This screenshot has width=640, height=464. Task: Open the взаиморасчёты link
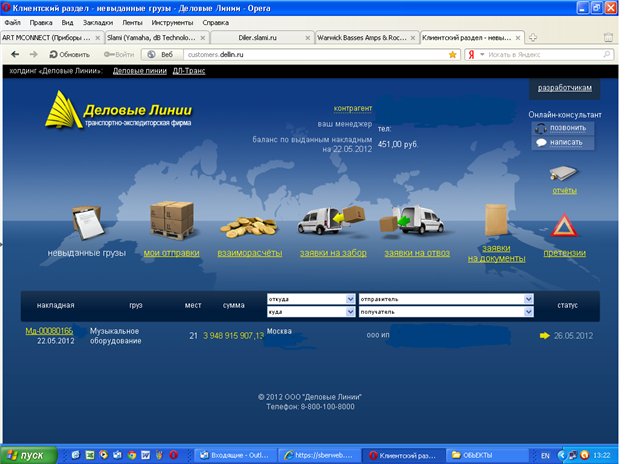point(250,253)
